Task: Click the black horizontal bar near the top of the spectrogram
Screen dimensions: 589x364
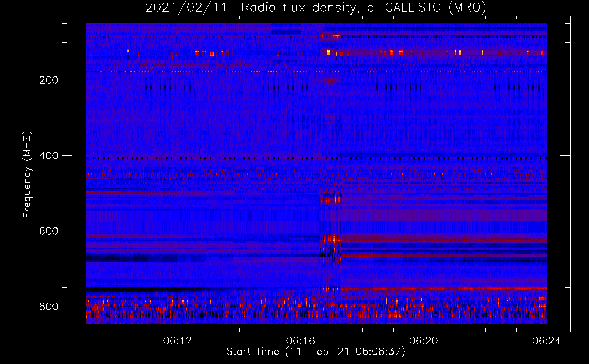Action: click(x=286, y=32)
